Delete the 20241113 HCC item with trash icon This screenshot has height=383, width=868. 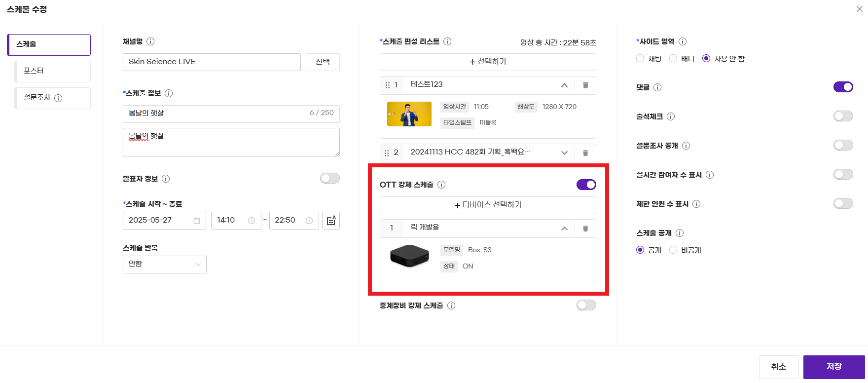coord(585,153)
